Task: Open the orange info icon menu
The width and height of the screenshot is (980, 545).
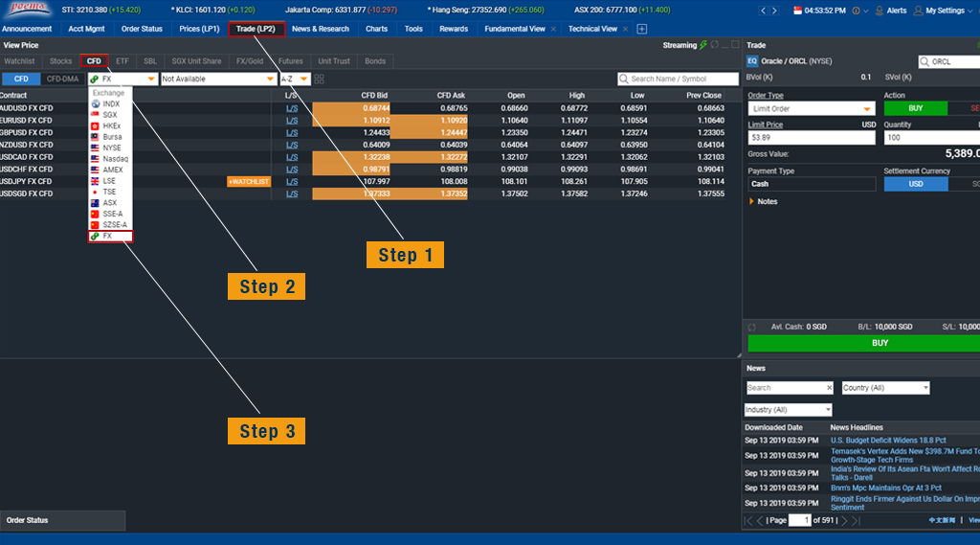Action: (856, 10)
